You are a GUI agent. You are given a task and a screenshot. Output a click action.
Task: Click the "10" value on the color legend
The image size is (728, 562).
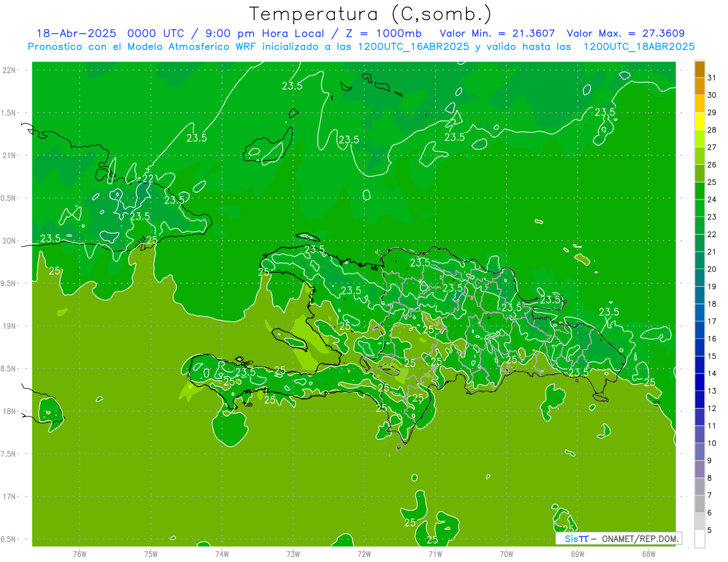(x=712, y=443)
